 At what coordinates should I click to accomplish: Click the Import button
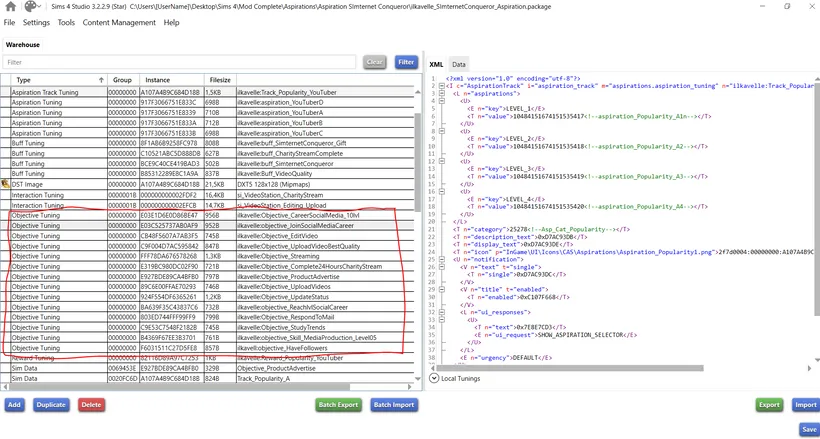tap(805, 404)
